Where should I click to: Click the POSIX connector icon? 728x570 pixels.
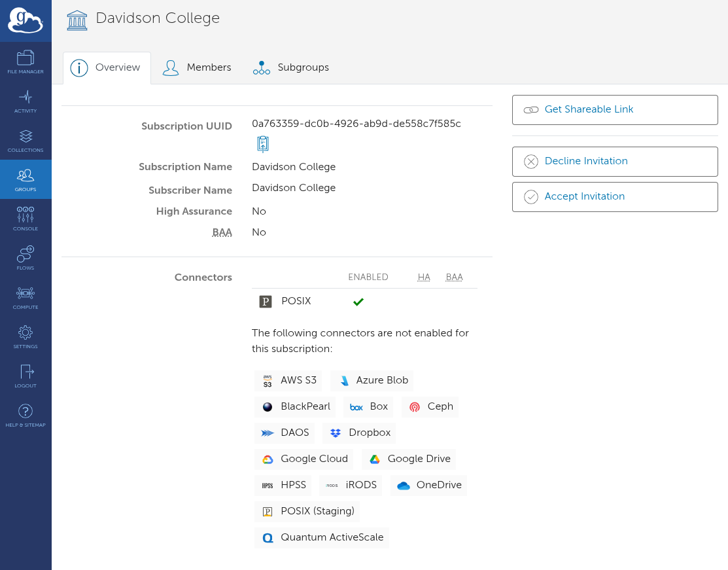point(265,302)
